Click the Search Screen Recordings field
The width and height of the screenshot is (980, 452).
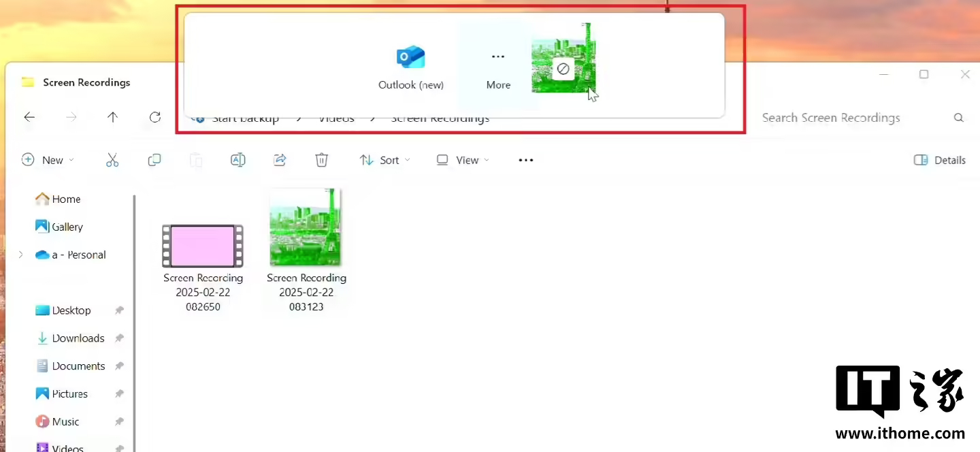tap(851, 118)
